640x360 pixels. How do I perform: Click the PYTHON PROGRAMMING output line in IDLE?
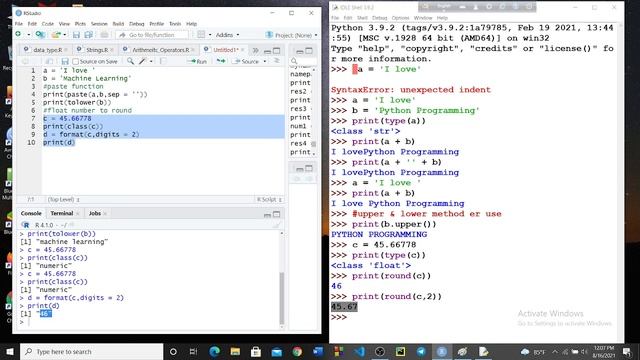click(379, 234)
